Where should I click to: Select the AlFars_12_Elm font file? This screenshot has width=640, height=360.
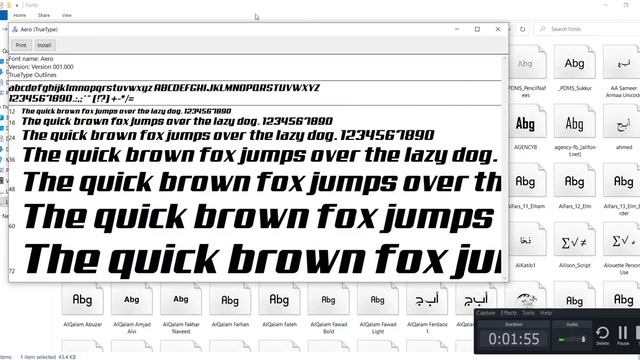(574, 187)
